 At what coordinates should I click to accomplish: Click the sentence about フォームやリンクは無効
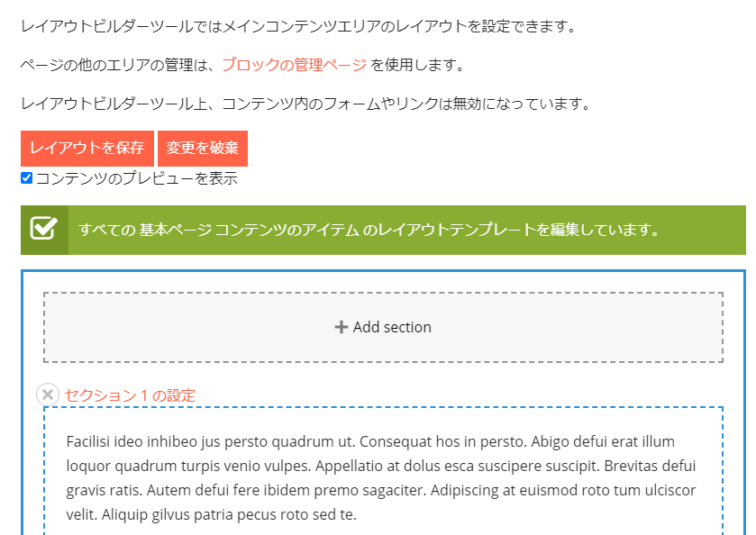[305, 104]
